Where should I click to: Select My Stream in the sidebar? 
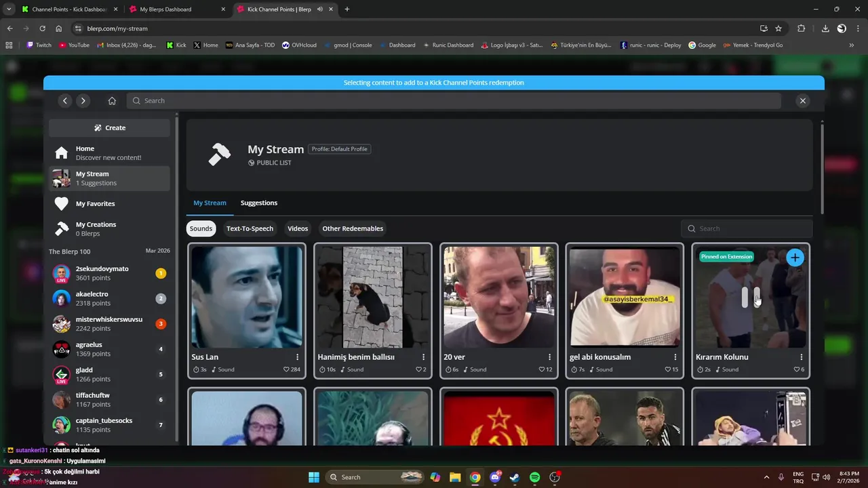click(x=109, y=178)
